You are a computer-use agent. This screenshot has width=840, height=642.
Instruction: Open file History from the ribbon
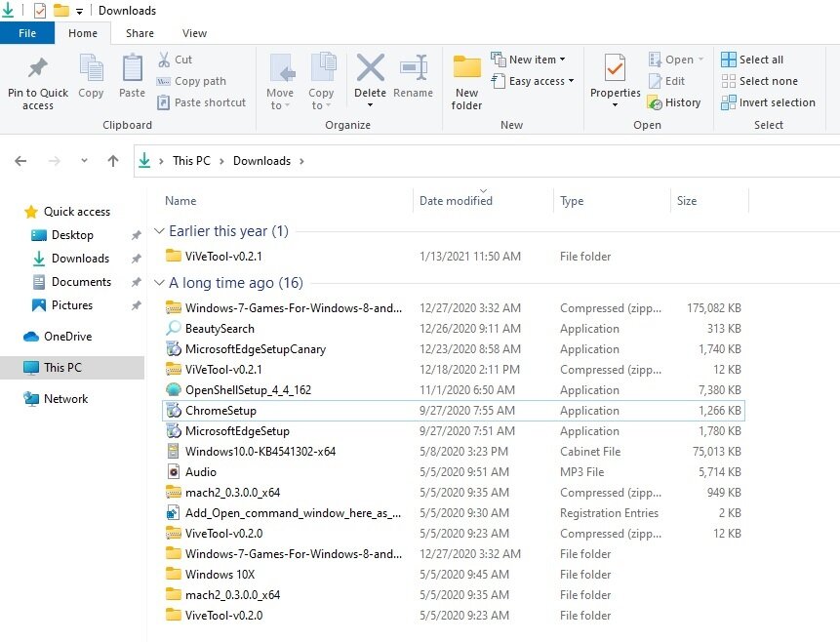674,102
